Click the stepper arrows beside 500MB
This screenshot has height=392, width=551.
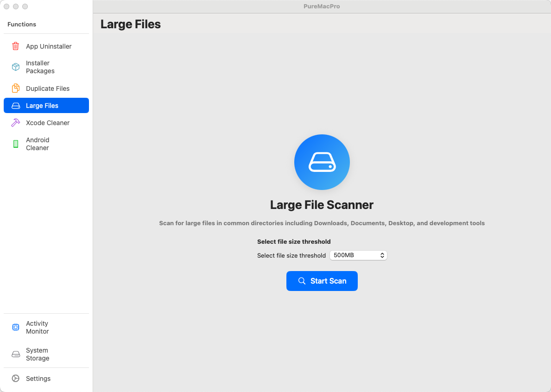(382, 255)
